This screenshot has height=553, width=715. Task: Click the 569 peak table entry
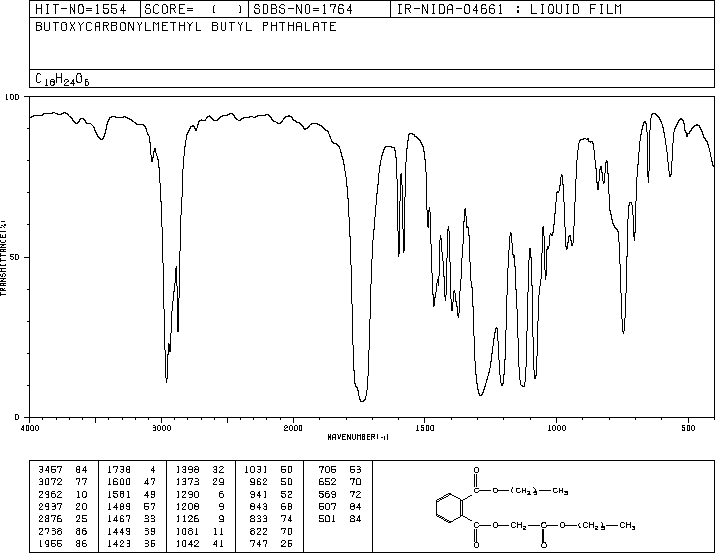(x=340, y=494)
